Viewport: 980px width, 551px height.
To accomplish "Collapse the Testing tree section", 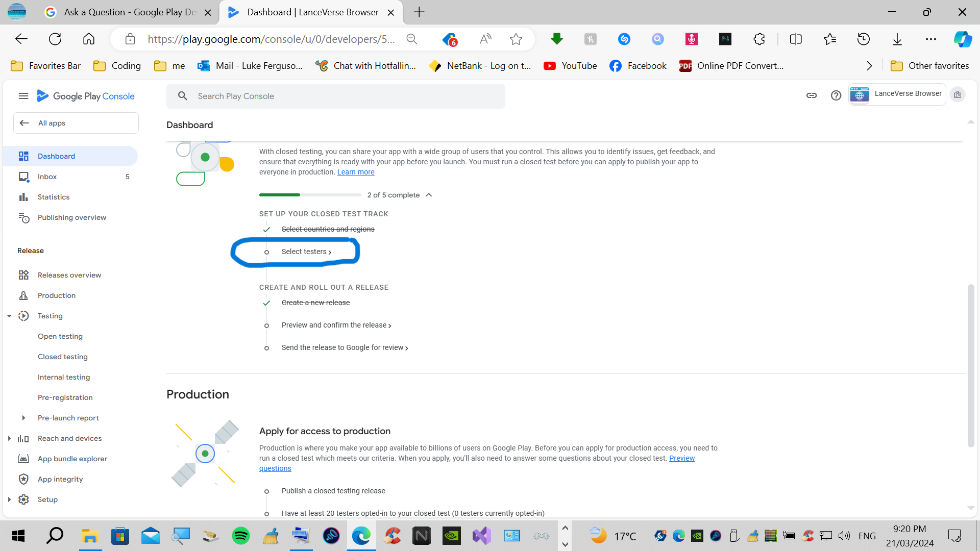I will [9, 316].
